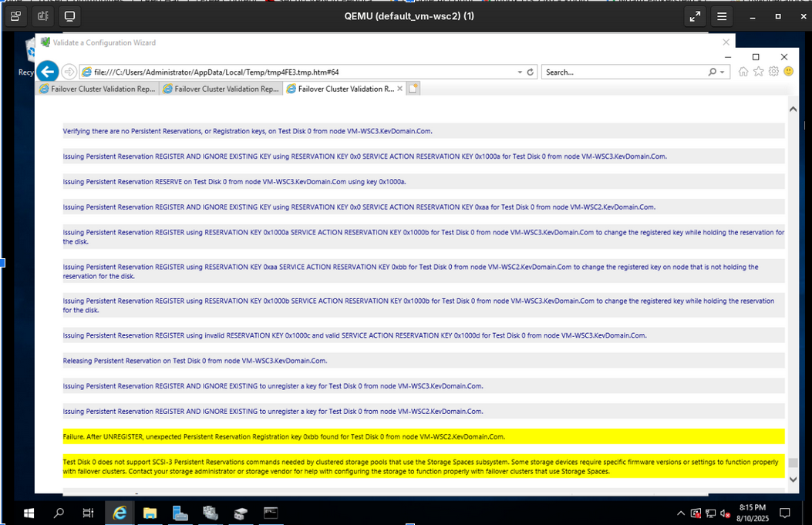Click the muted volume tray icon
Screen dimensions: 812x525
coord(725,513)
